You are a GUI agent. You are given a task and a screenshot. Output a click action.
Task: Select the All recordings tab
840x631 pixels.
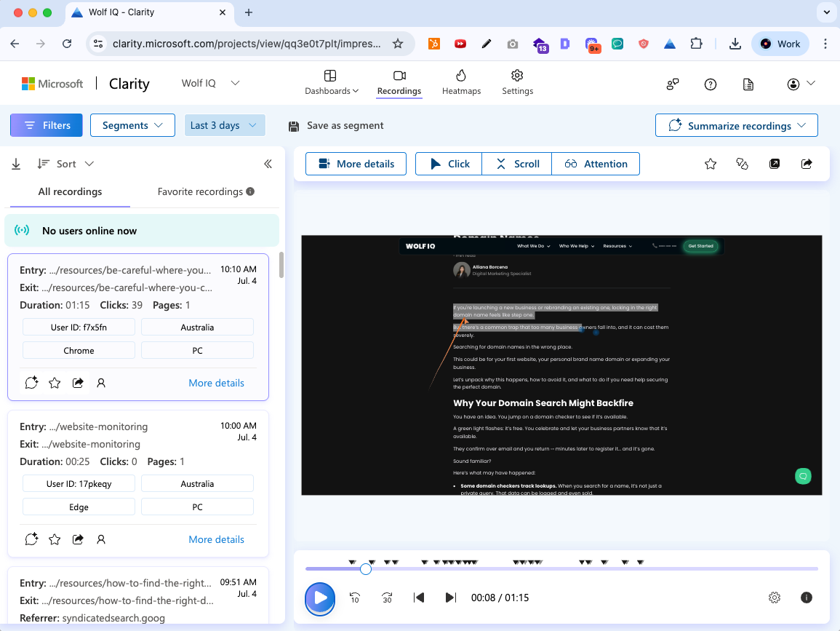coord(70,191)
